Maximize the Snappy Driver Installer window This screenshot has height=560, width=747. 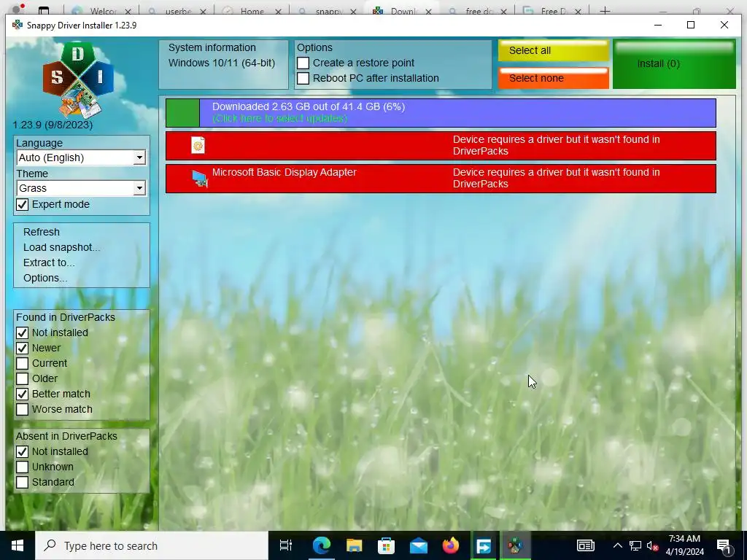[691, 25]
